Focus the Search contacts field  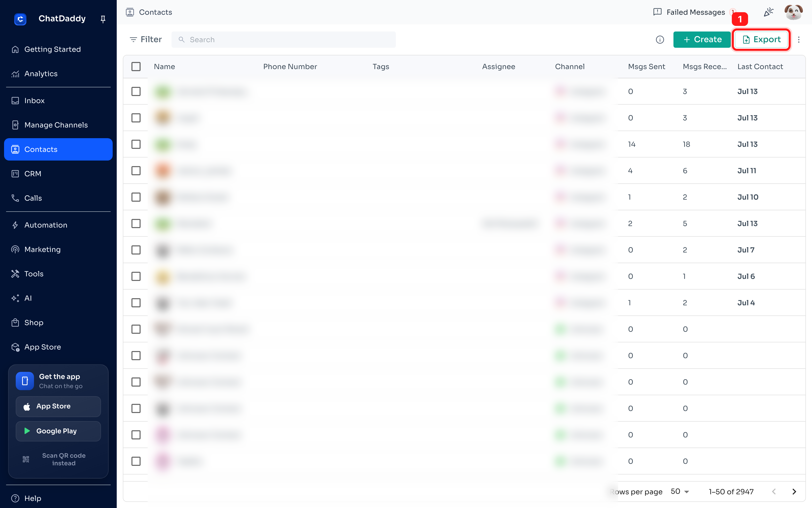click(x=283, y=40)
